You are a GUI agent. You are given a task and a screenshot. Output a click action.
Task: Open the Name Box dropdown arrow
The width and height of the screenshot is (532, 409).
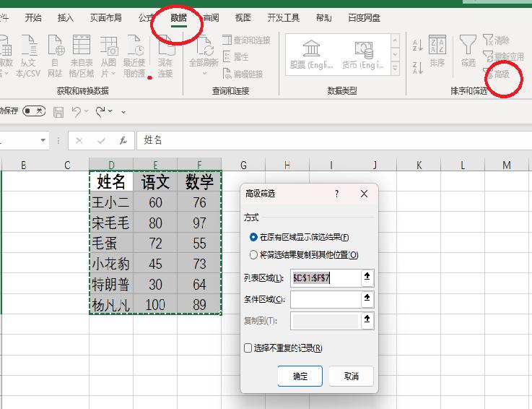(43, 140)
